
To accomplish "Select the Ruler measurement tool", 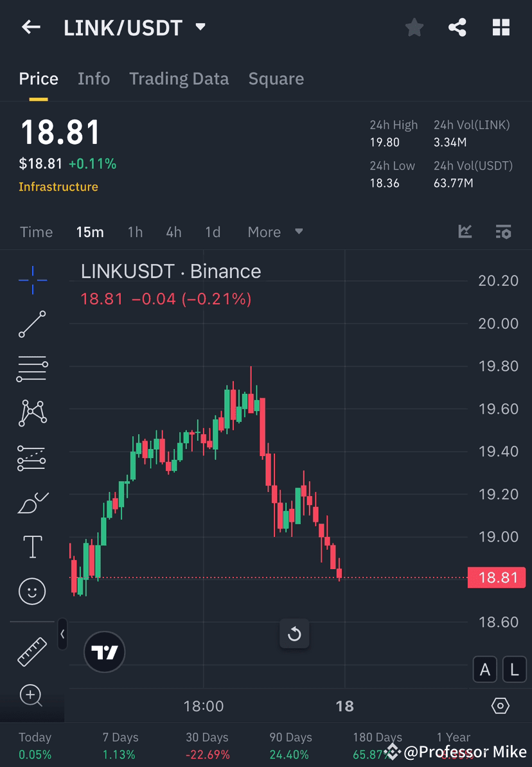I will point(32,651).
